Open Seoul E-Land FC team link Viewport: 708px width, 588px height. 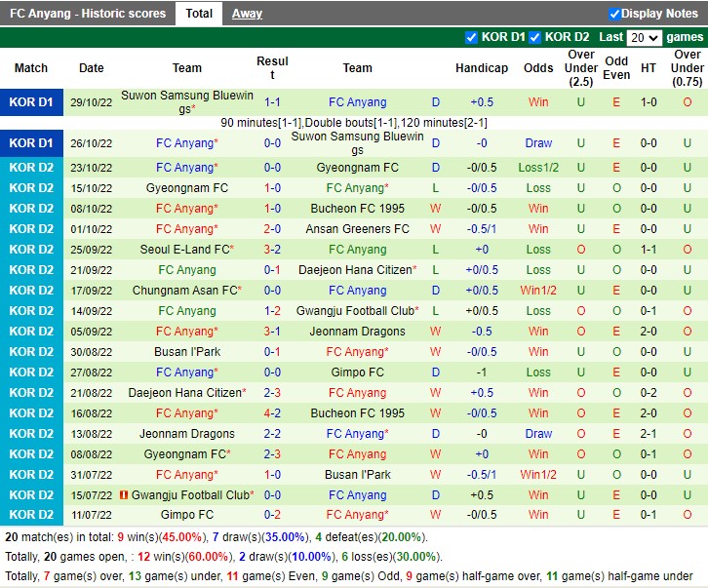pos(184,250)
